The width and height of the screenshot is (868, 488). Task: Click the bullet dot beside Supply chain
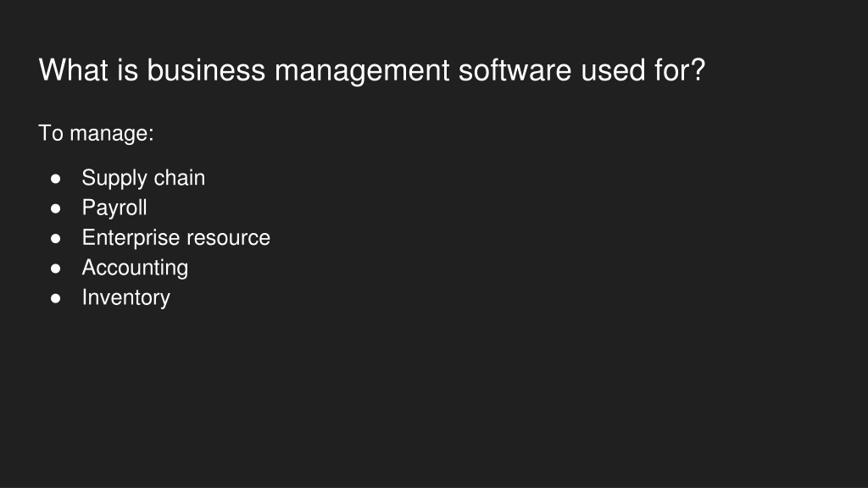click(x=55, y=179)
